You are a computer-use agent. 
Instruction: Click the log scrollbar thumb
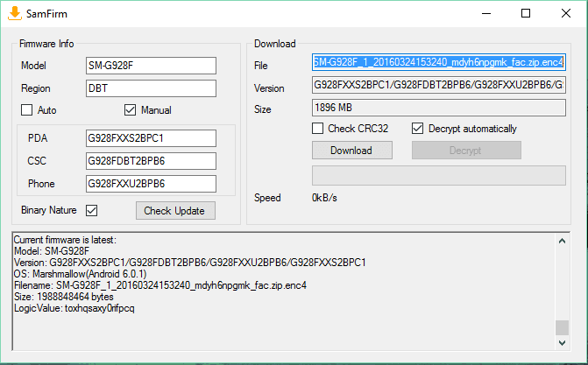point(562,327)
